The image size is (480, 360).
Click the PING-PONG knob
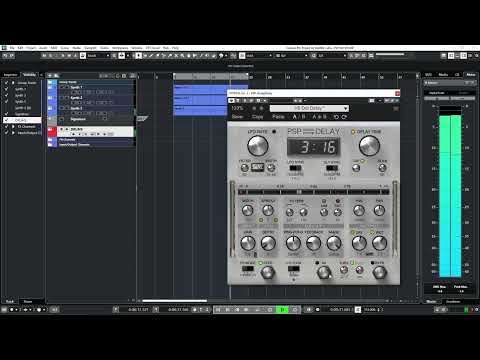[x=293, y=243]
